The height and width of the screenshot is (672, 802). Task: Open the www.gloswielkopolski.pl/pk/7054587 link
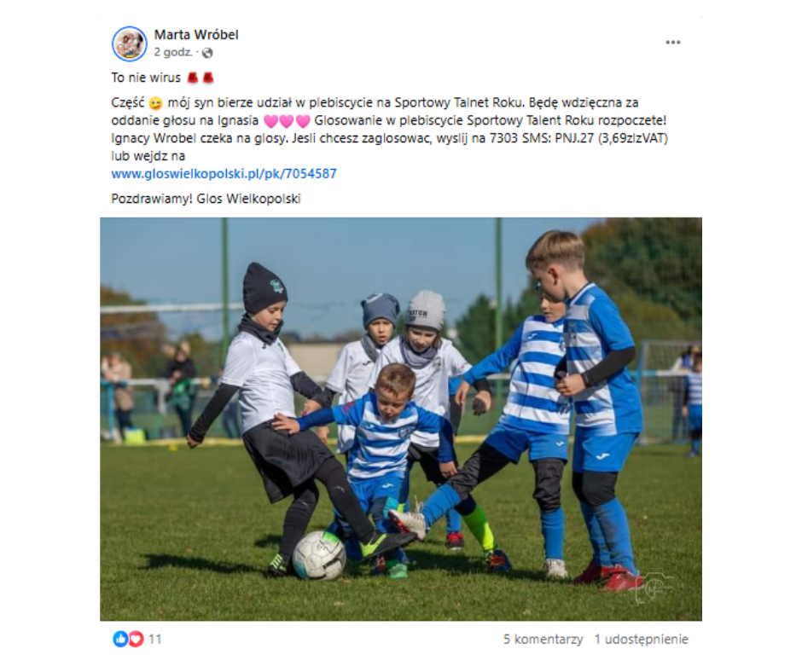(x=224, y=174)
